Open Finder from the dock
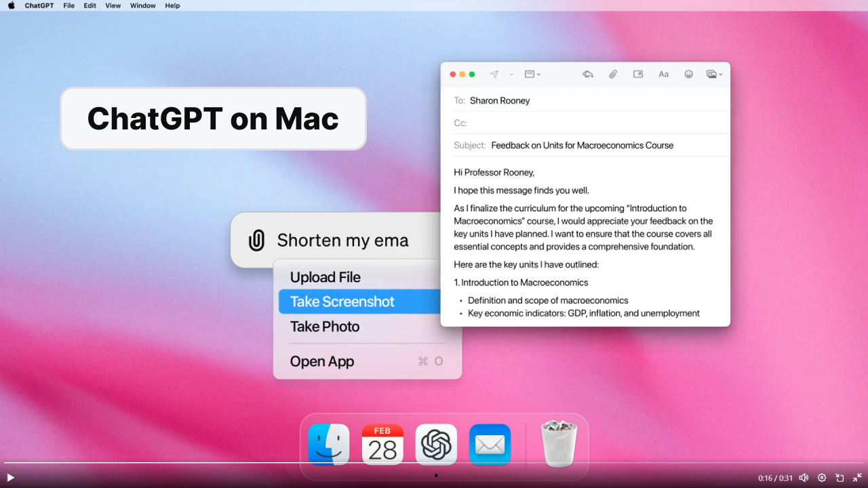The image size is (868, 488). tap(329, 445)
